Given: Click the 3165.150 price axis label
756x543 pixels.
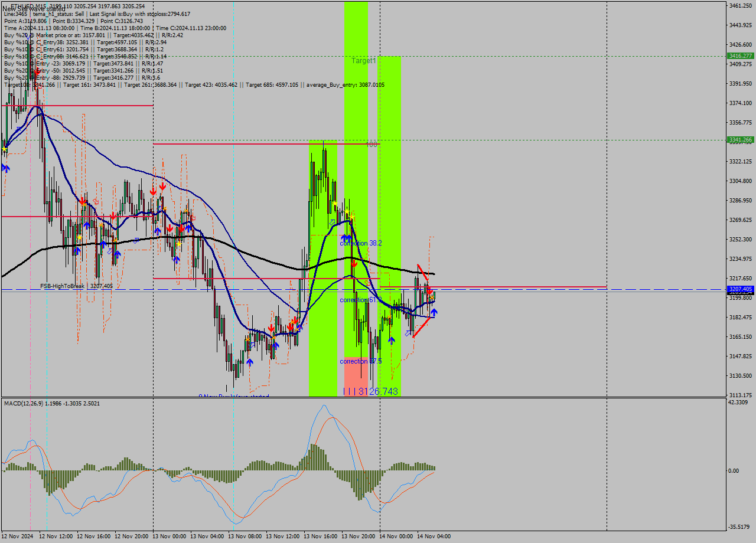Looking at the screenshot, I should (x=740, y=336).
